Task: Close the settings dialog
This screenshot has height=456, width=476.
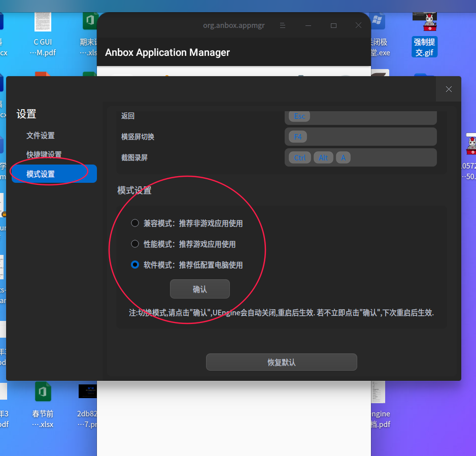Action: pos(449,89)
